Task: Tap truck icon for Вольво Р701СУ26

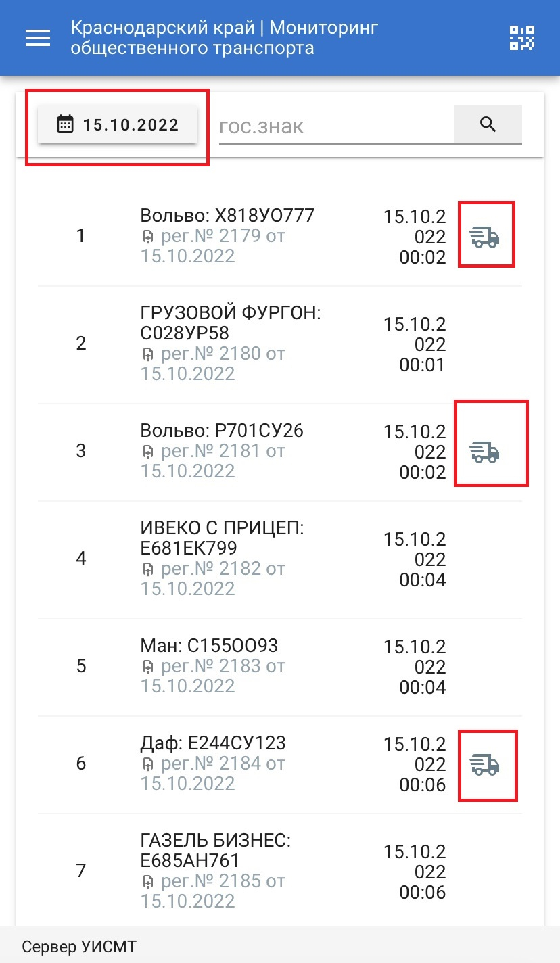Action: pyautogui.click(x=484, y=452)
